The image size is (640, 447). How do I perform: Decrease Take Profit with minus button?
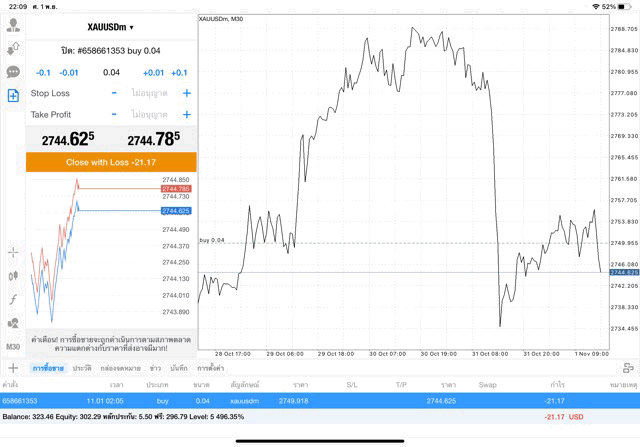click(114, 114)
